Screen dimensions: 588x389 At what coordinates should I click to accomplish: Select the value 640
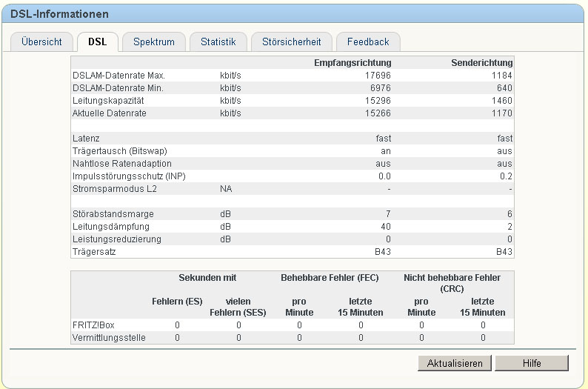504,88
